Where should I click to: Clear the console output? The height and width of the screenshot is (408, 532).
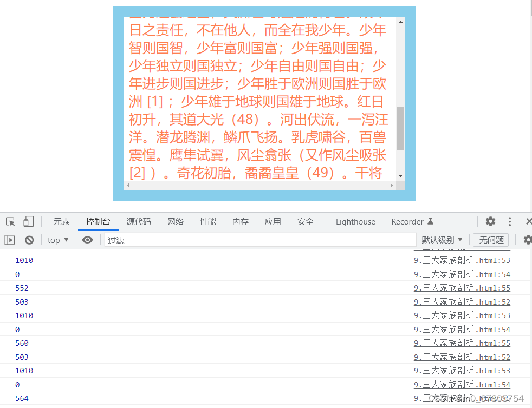29,239
